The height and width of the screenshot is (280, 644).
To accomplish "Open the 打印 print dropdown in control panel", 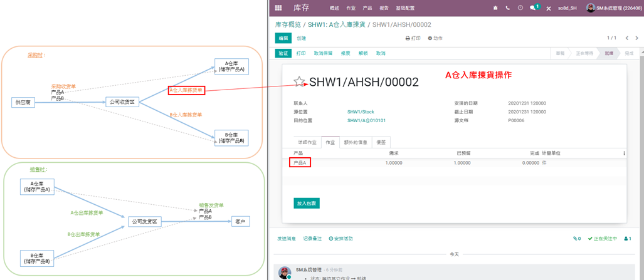I will (413, 38).
